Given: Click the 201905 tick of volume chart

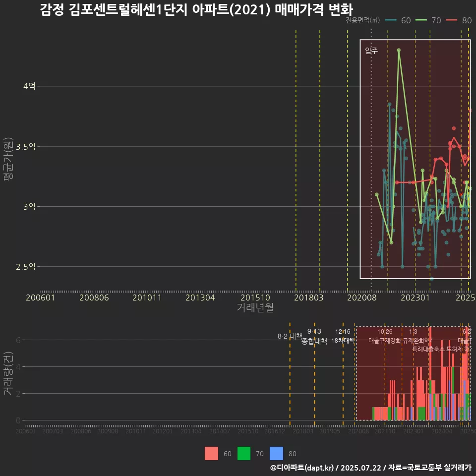Looking at the screenshot, I should click(330, 431).
